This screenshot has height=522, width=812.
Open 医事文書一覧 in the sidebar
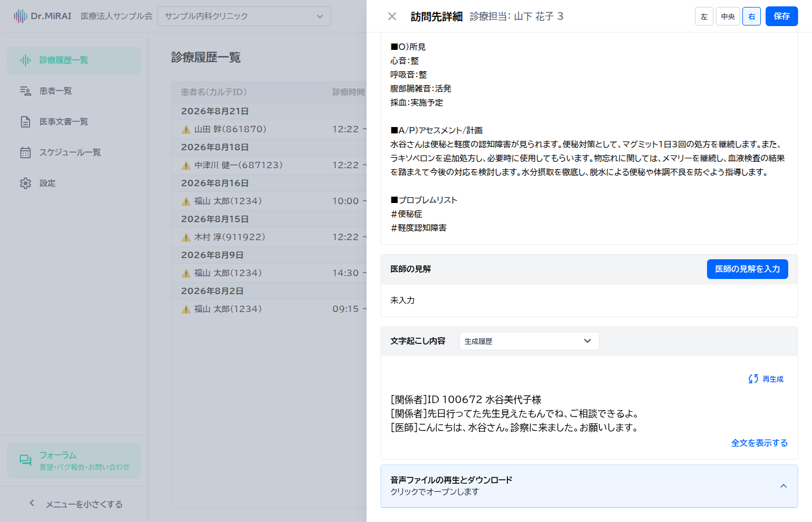point(74,122)
